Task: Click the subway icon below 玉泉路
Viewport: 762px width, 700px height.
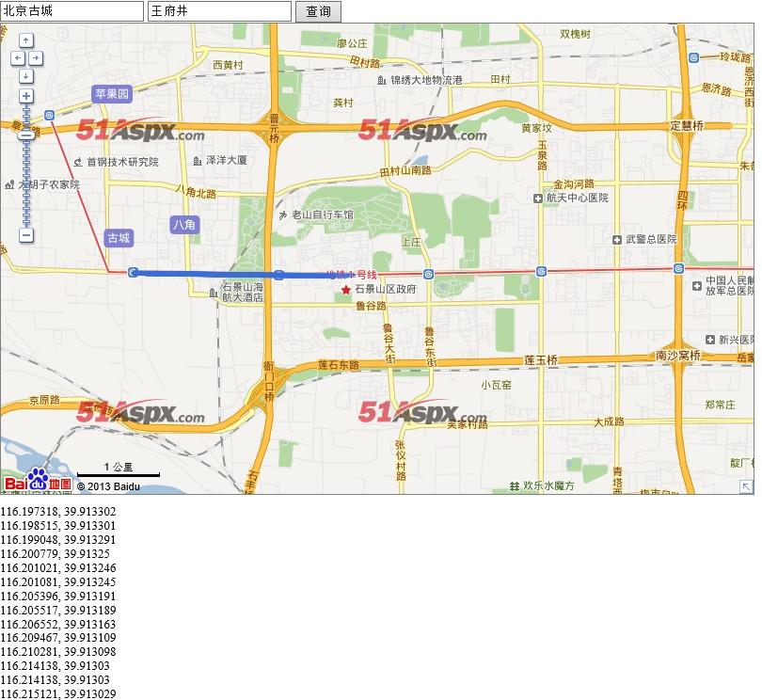Action: coord(541,271)
